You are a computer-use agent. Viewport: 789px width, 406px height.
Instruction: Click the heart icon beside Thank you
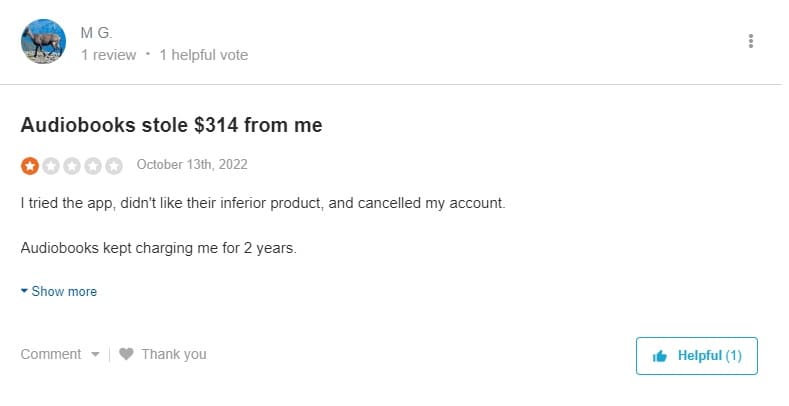click(126, 354)
